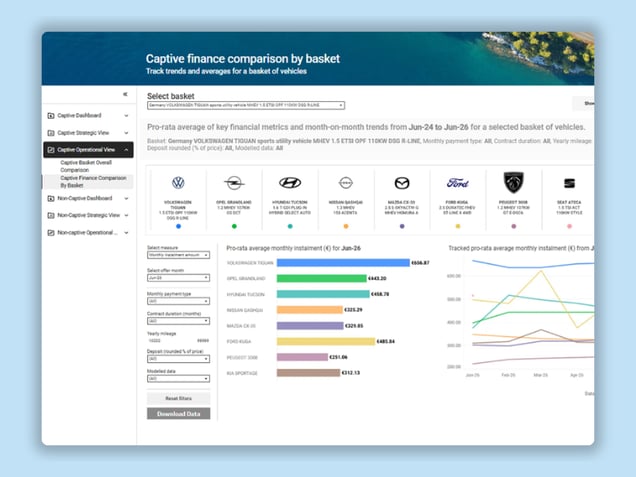The image size is (636, 477).
Task: Click the Mar-26 axis label
Action: [541, 375]
